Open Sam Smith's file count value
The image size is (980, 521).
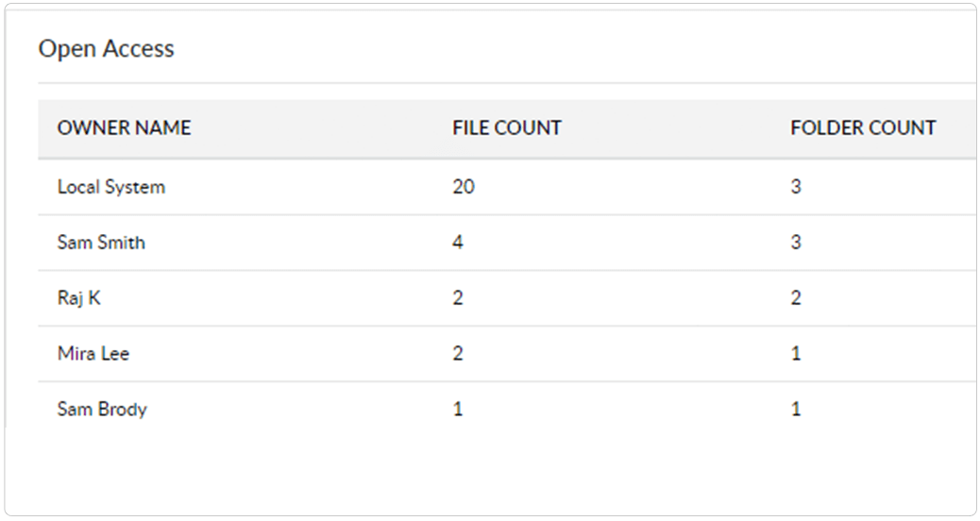[x=458, y=243]
